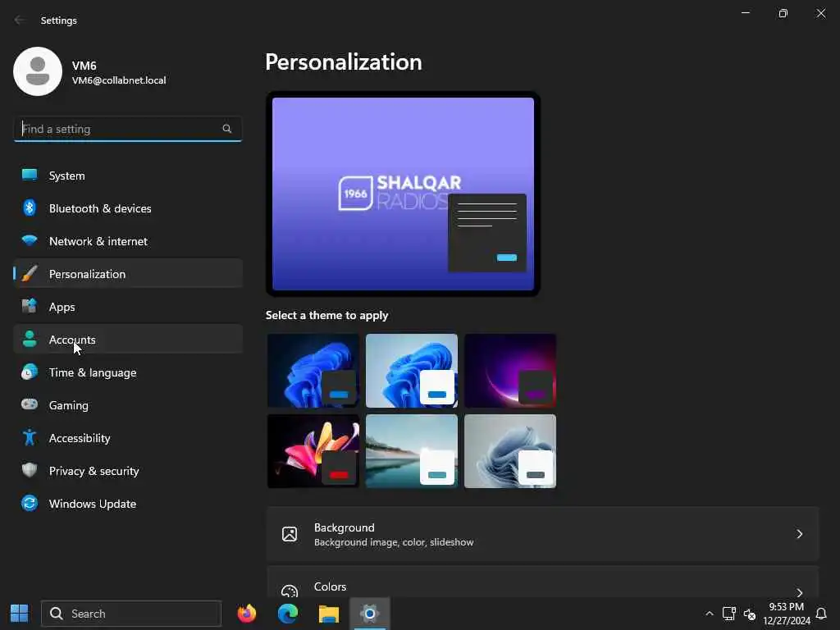
Task: Open the Windows Update page
Action: click(128, 503)
